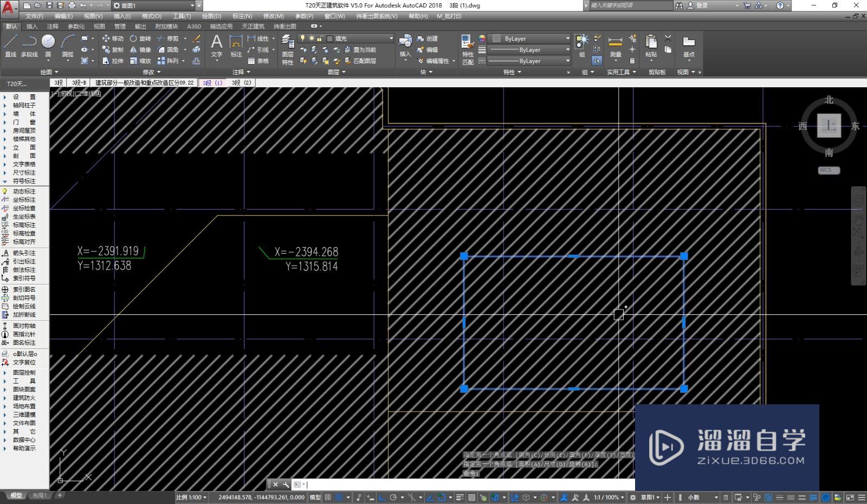Toggle snap mode in status bar
The height and width of the screenshot is (504, 867).
pos(339,497)
